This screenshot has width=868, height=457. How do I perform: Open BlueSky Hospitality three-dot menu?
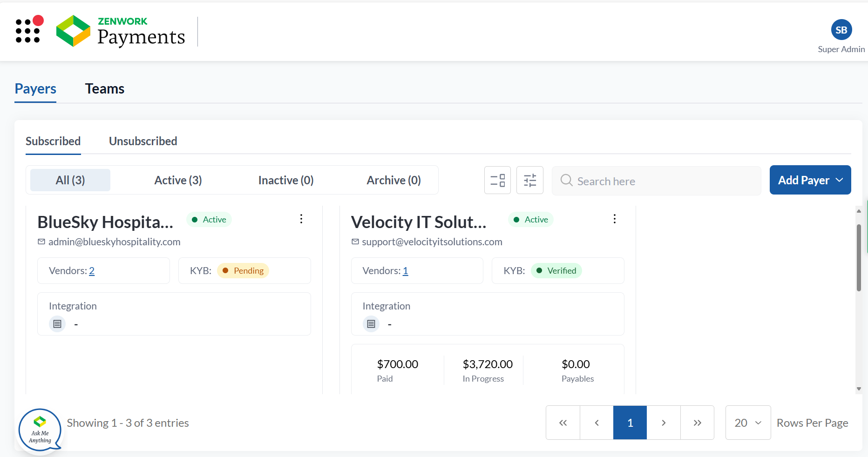301,219
